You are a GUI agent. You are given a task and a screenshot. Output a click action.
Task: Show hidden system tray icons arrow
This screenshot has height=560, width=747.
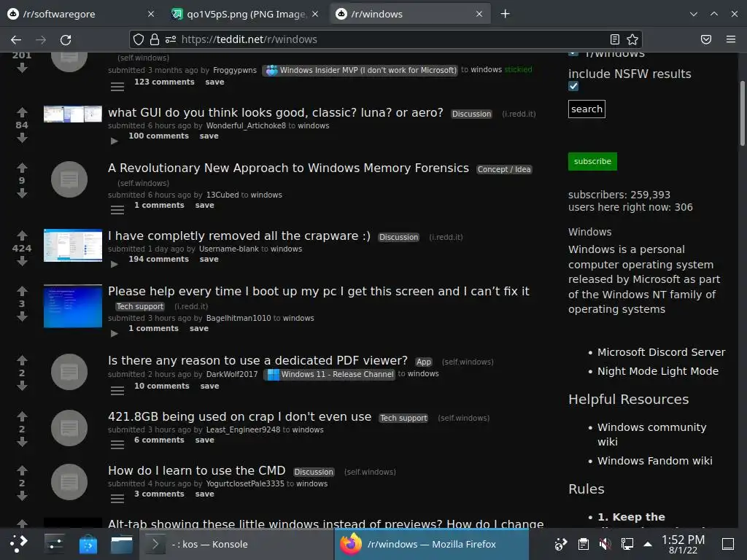click(x=648, y=544)
